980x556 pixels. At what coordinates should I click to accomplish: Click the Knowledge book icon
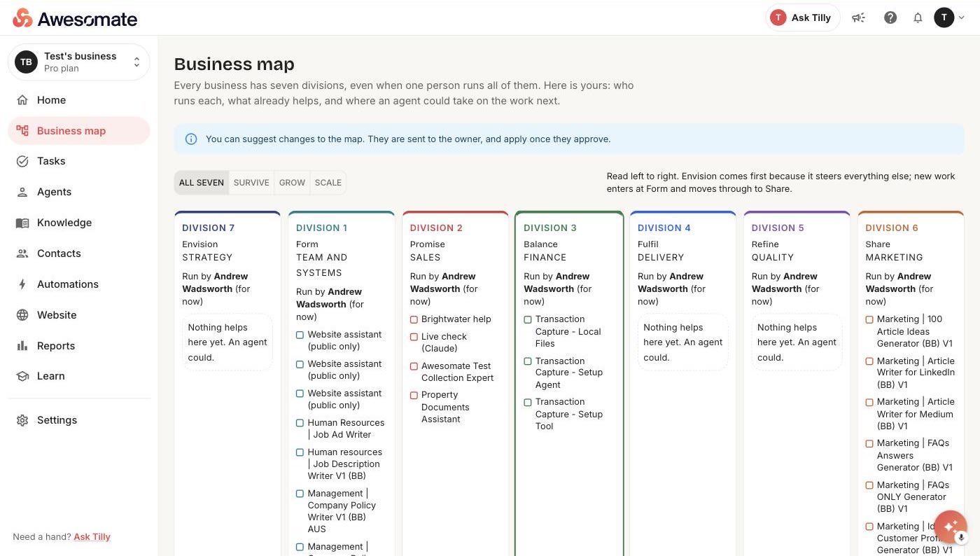pyautogui.click(x=22, y=223)
